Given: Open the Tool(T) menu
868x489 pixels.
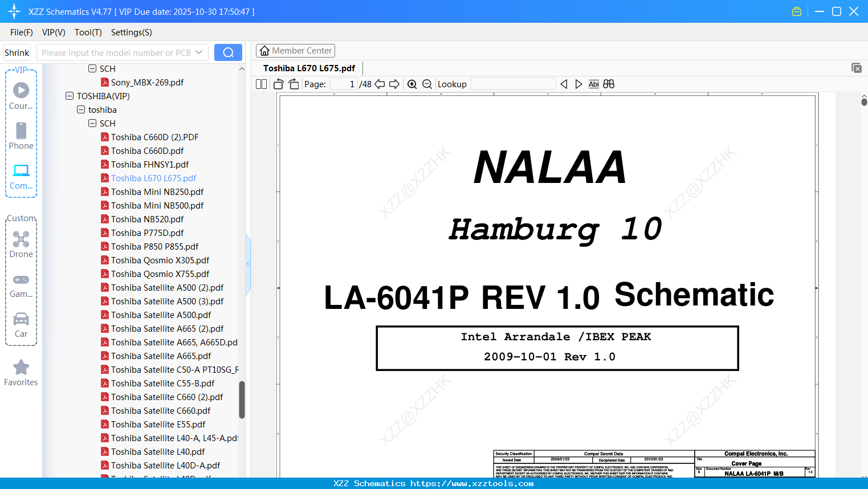Looking at the screenshot, I should [x=88, y=32].
